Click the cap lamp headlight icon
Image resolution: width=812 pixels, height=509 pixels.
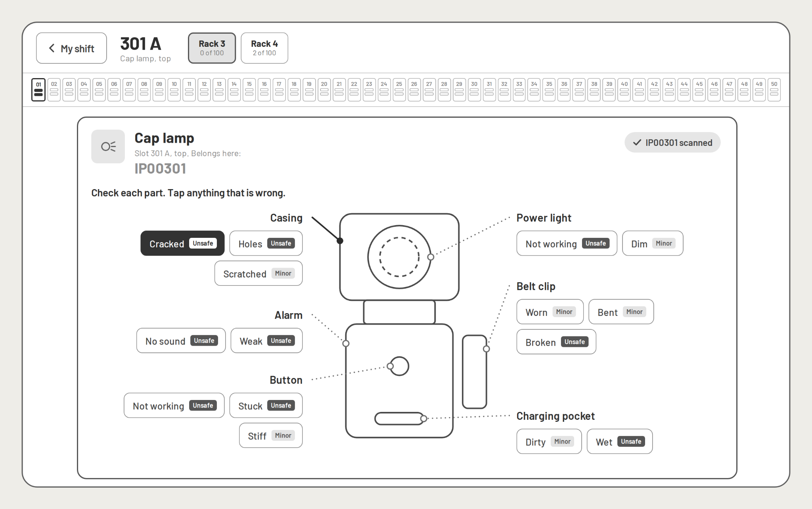click(108, 146)
